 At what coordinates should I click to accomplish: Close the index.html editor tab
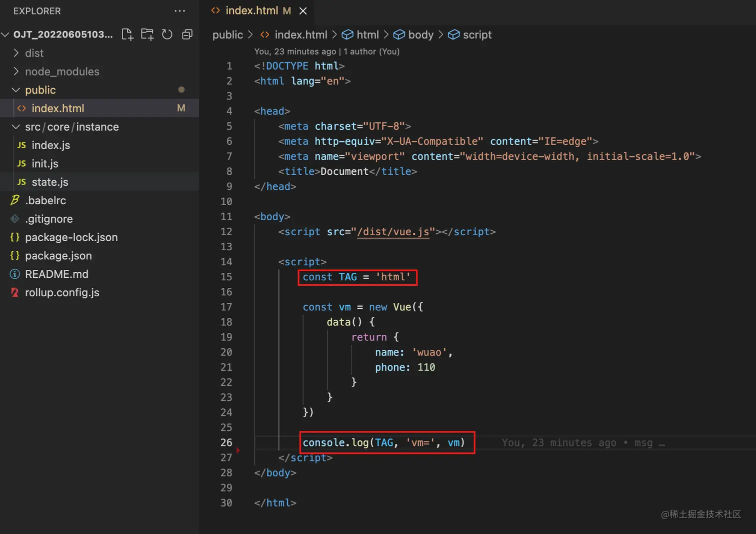(303, 11)
